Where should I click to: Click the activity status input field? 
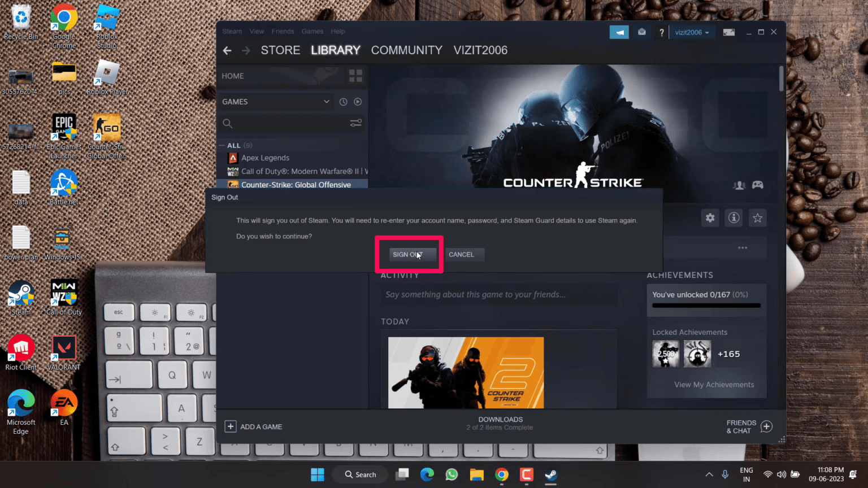coord(499,294)
